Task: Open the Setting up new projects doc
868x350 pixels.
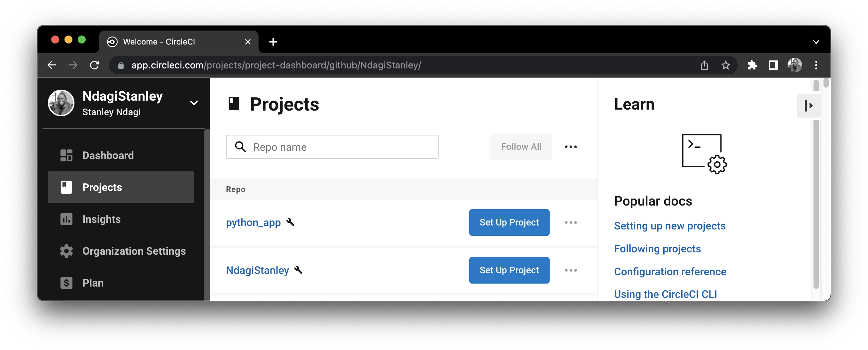Action: [669, 226]
